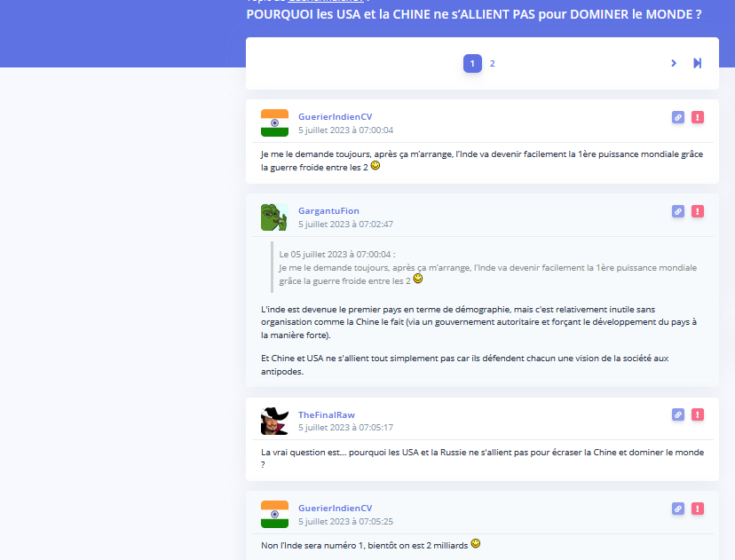The height and width of the screenshot is (560, 735).
Task: Select page 1 in pagination
Action: coord(472,63)
